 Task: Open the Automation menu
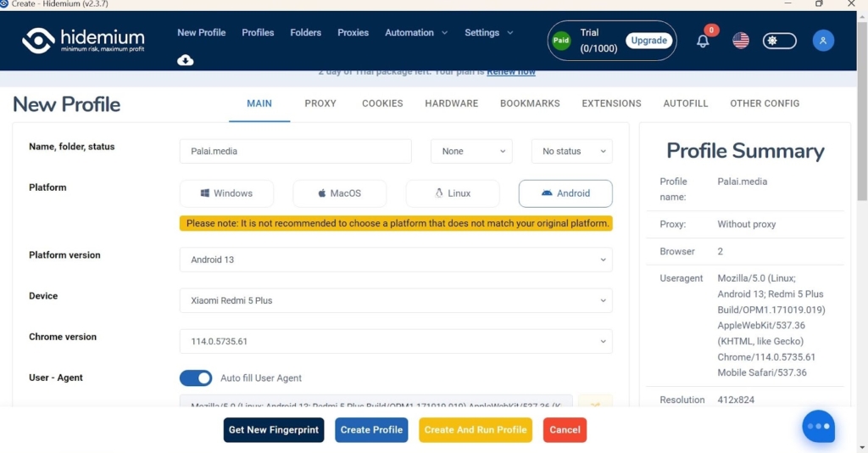click(x=415, y=33)
